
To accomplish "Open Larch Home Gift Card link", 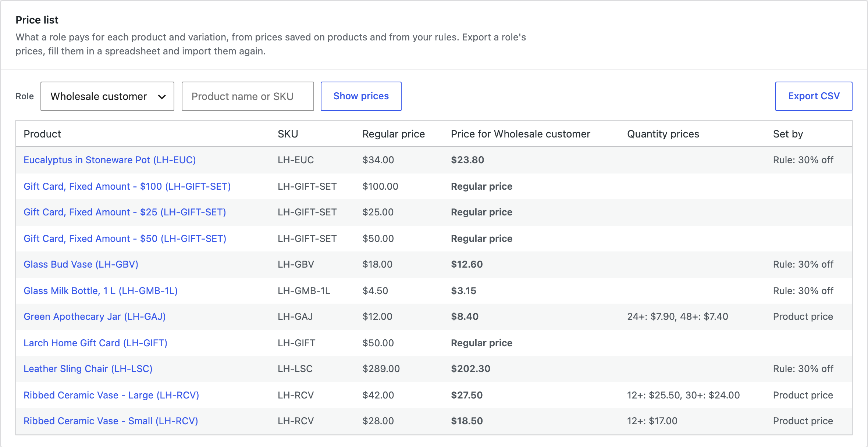I will pos(95,343).
